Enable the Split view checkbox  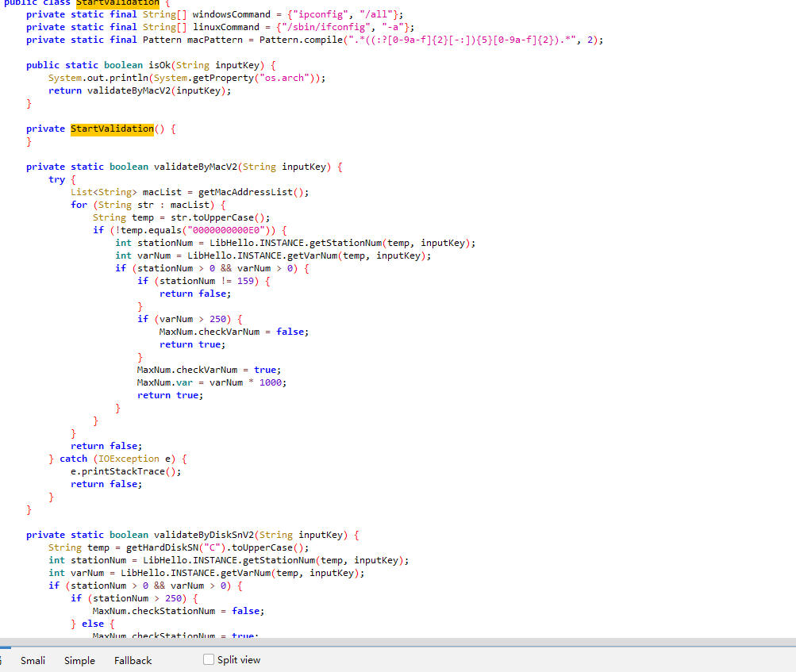coord(209,659)
